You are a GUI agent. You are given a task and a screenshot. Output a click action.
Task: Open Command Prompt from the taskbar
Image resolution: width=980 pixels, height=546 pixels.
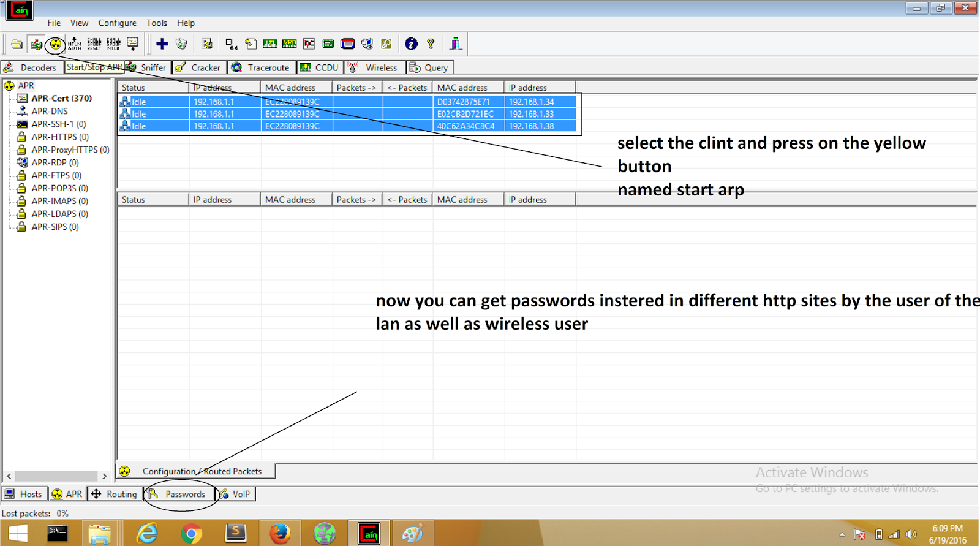point(58,534)
